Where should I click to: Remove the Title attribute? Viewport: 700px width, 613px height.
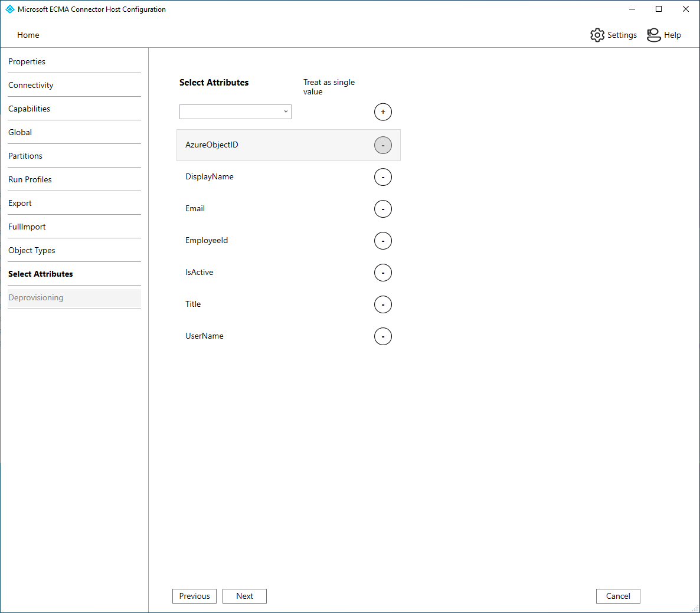pos(382,304)
